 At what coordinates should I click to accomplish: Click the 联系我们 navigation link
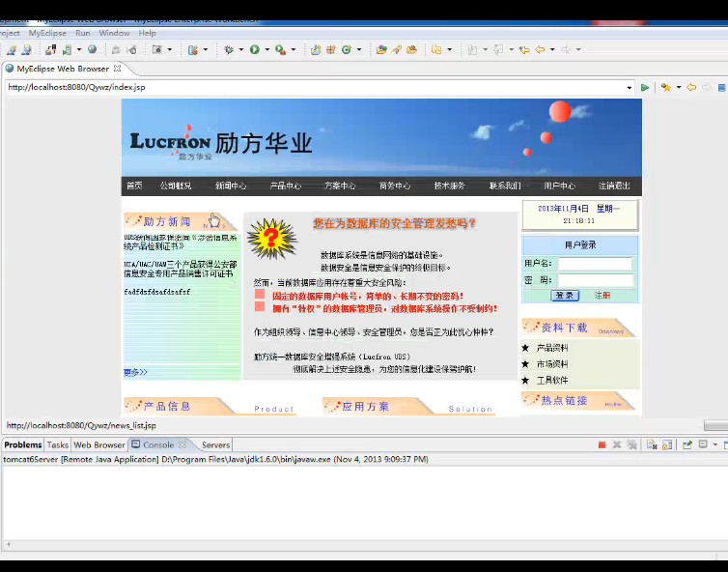click(x=505, y=186)
